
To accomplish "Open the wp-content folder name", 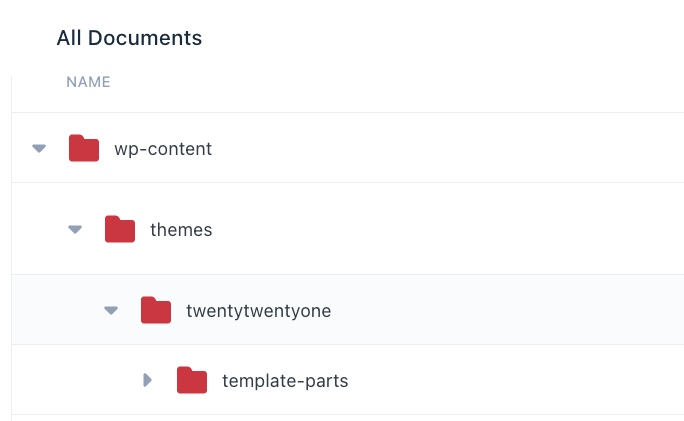I will pos(163,149).
